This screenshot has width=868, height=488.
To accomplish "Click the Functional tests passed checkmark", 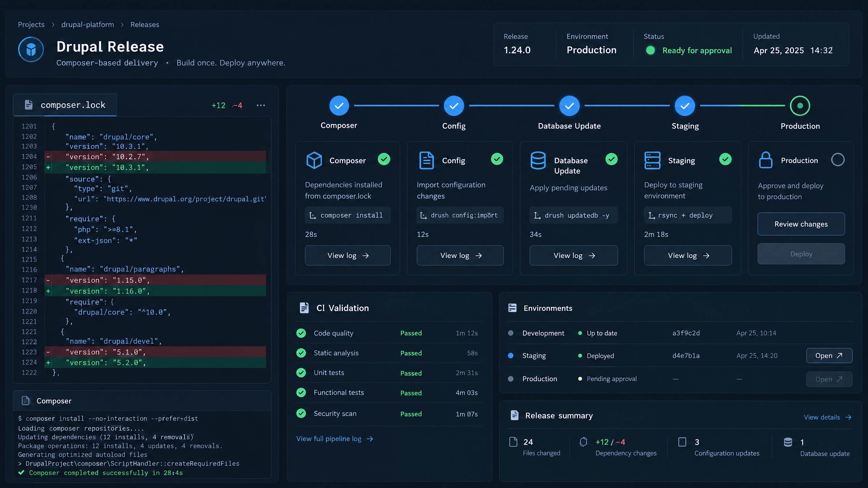I will point(301,392).
